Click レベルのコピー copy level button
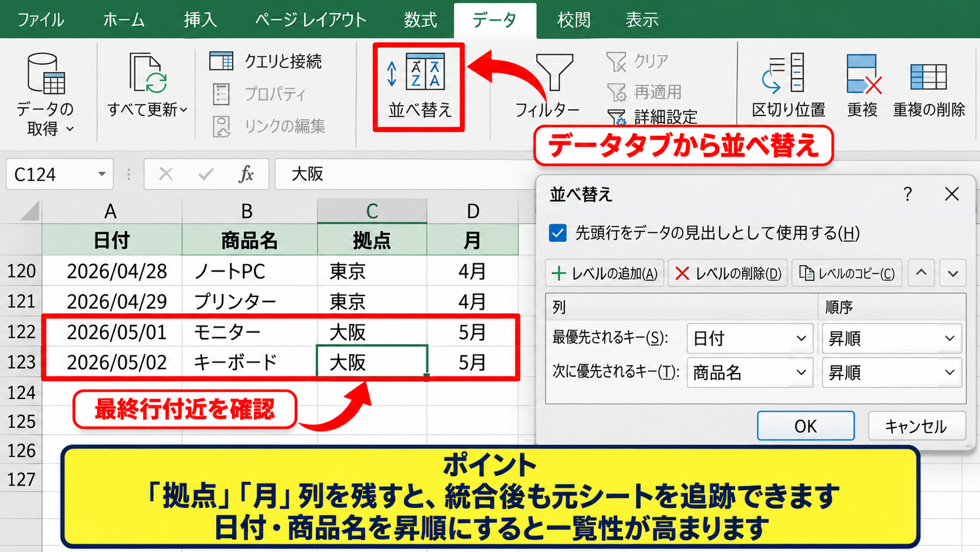 846,273
